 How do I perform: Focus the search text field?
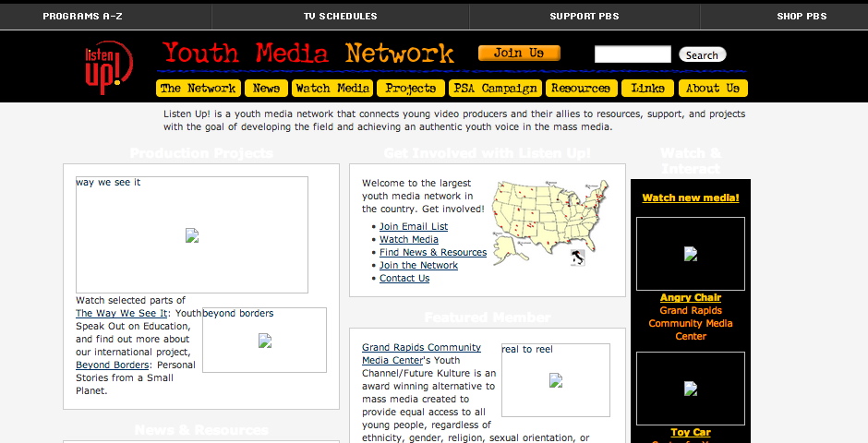[x=633, y=54]
